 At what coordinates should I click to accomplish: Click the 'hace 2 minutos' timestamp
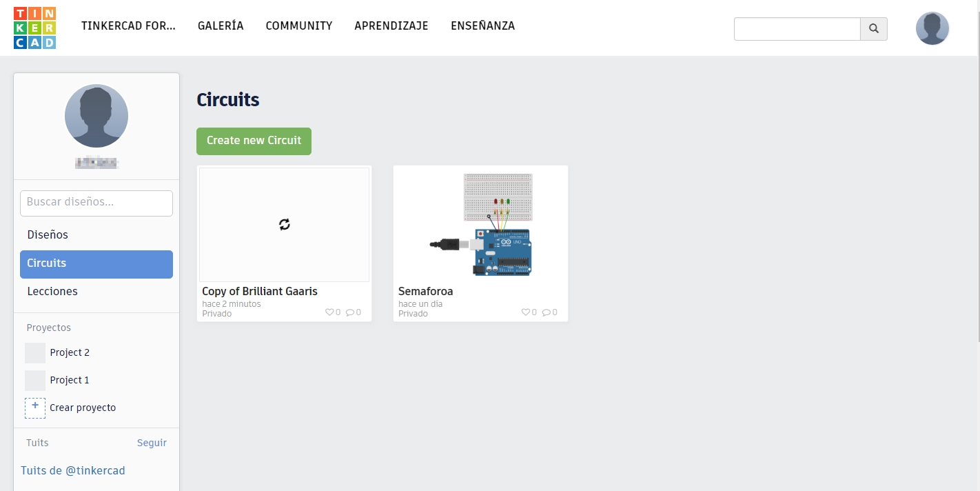tap(232, 303)
